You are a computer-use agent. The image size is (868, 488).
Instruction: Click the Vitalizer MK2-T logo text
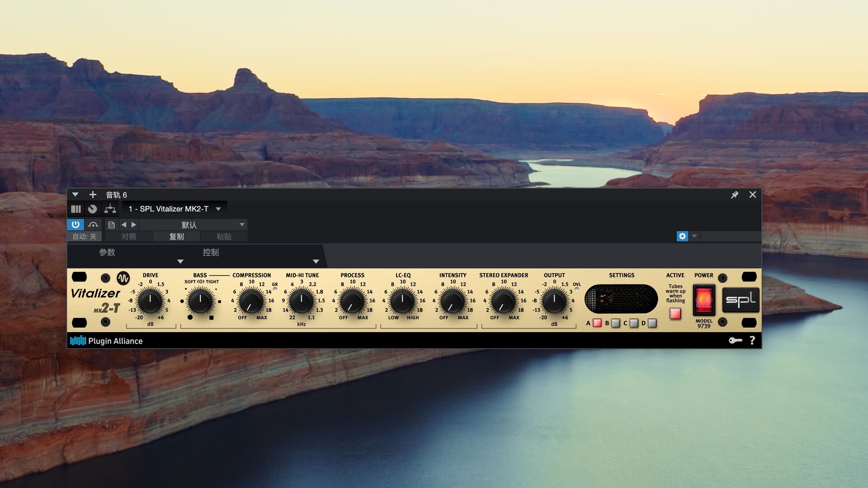pos(95,300)
